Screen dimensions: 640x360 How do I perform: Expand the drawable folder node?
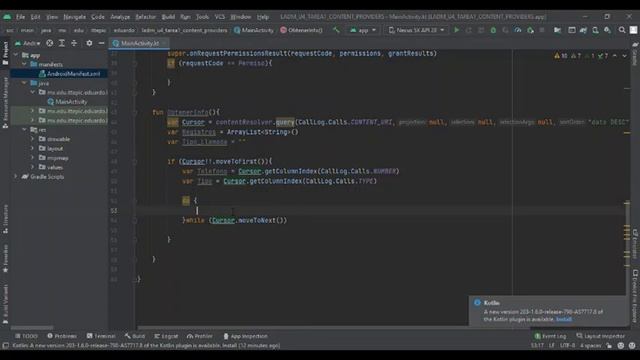click(33, 139)
